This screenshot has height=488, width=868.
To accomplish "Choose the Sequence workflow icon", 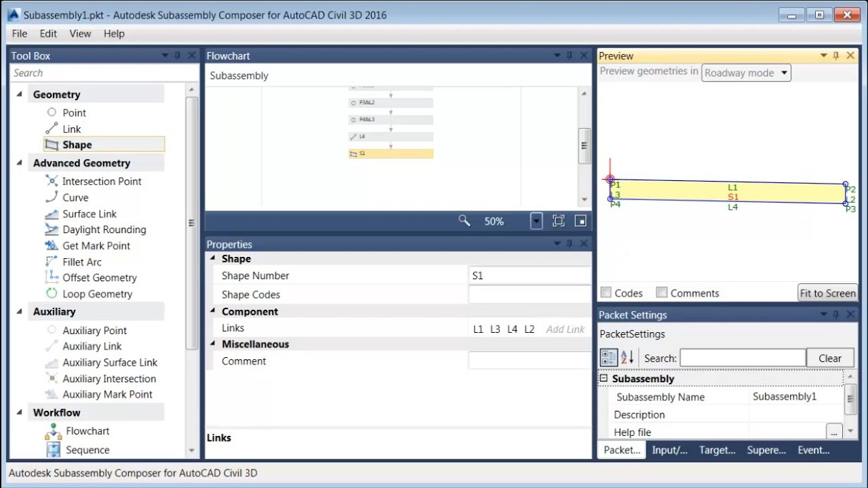I will [54, 449].
